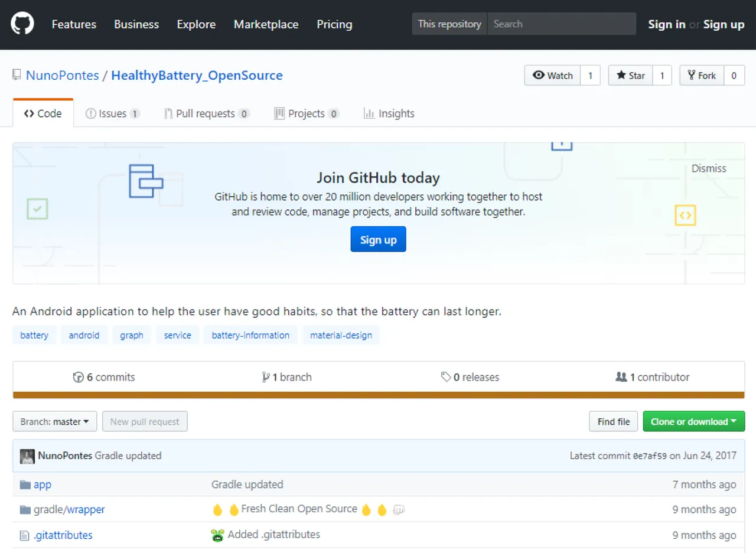Expand the Clone or download dropdown
The image size is (756, 553).
pyautogui.click(x=694, y=421)
